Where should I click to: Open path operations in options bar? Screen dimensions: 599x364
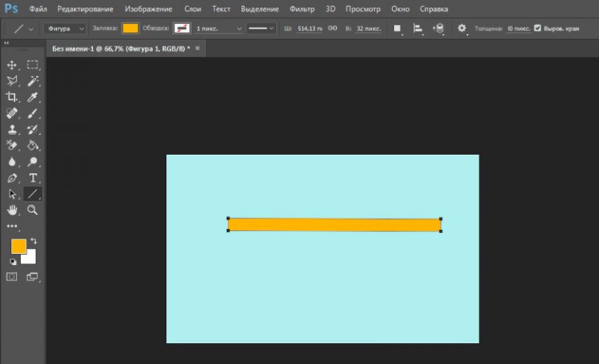(397, 29)
